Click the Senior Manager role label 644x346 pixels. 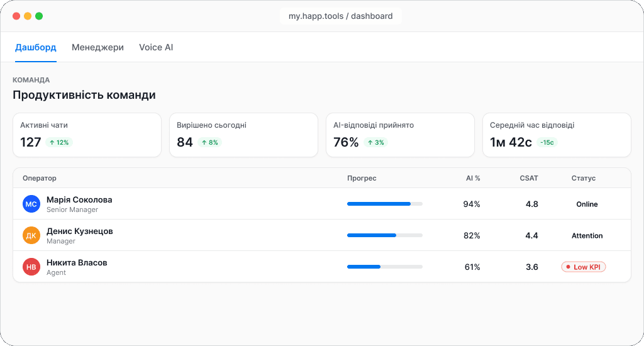click(72, 209)
